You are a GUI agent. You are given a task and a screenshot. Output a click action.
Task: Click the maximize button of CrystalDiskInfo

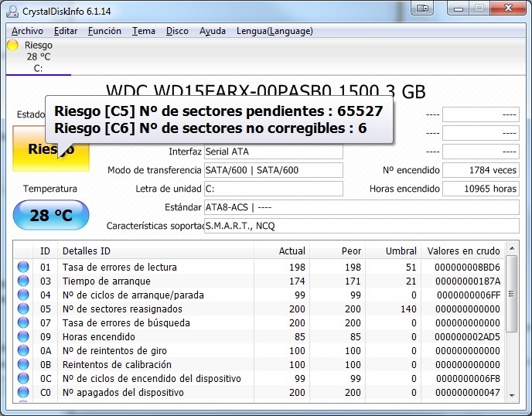pos(479,8)
